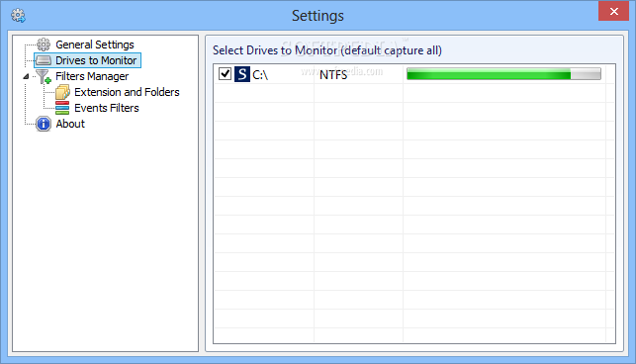Open General Settings page
The width and height of the screenshot is (636, 364).
[95, 45]
